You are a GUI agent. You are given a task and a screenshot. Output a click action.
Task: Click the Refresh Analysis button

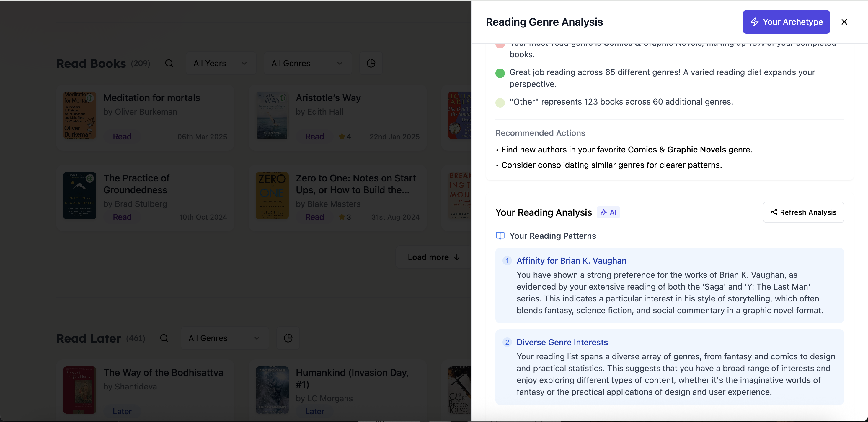803,212
